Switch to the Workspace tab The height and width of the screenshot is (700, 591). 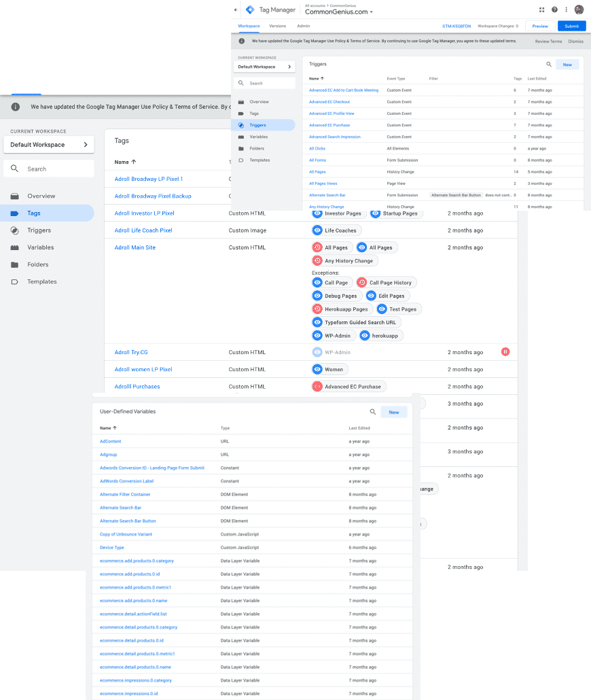(249, 26)
